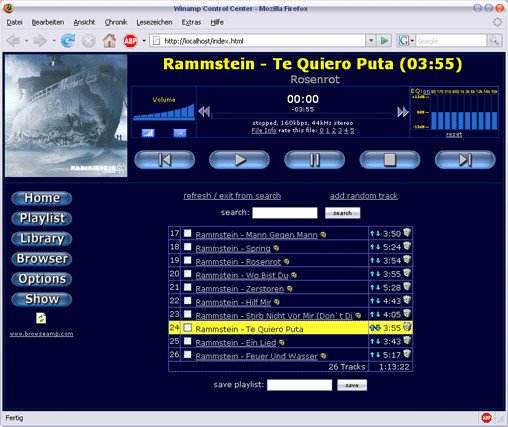Click the Firefox Home toolbar button
The image size is (508, 427).
[109, 41]
